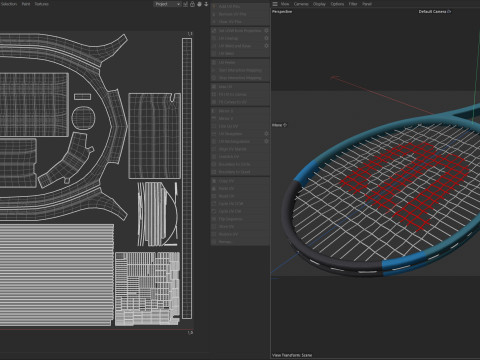Open UV Straighten options gear
The height and width of the screenshot is (360, 480).
point(266,134)
